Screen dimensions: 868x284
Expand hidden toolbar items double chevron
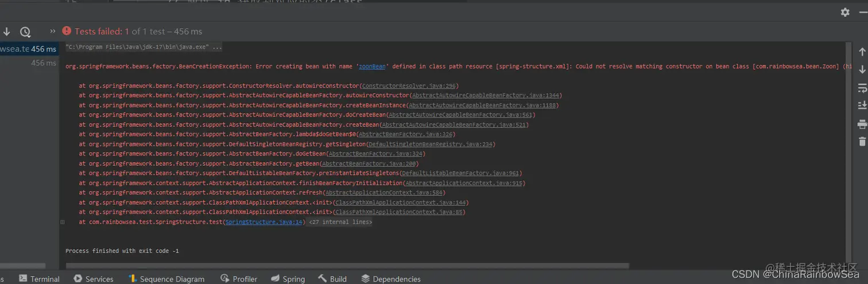coord(53,31)
